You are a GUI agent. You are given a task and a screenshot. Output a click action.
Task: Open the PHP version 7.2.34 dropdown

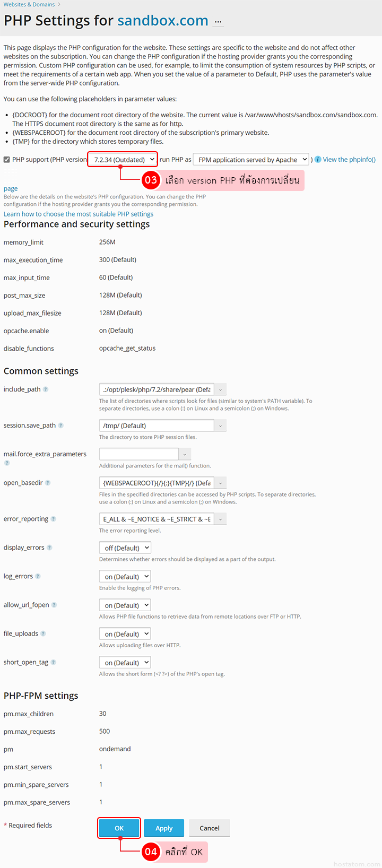123,160
